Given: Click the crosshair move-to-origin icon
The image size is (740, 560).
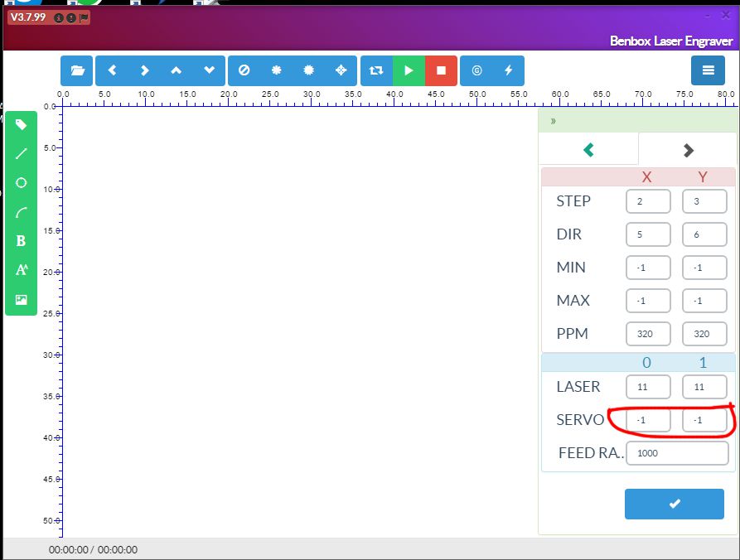Looking at the screenshot, I should [x=341, y=70].
